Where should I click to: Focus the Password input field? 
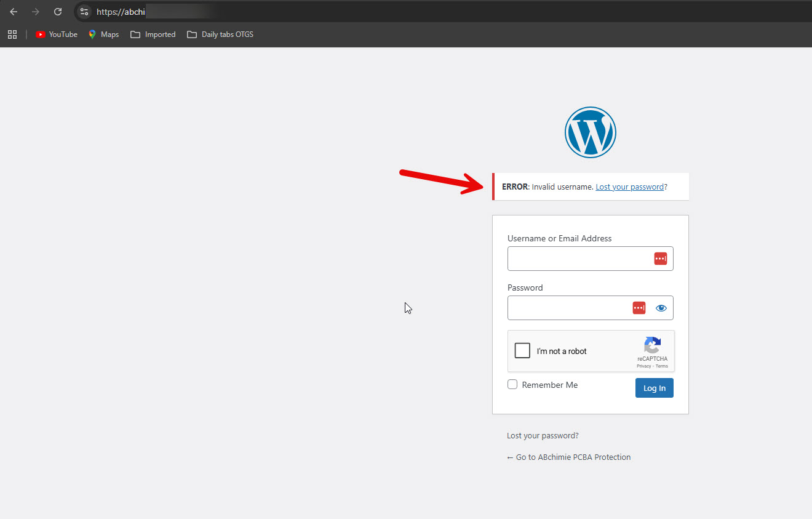point(591,308)
